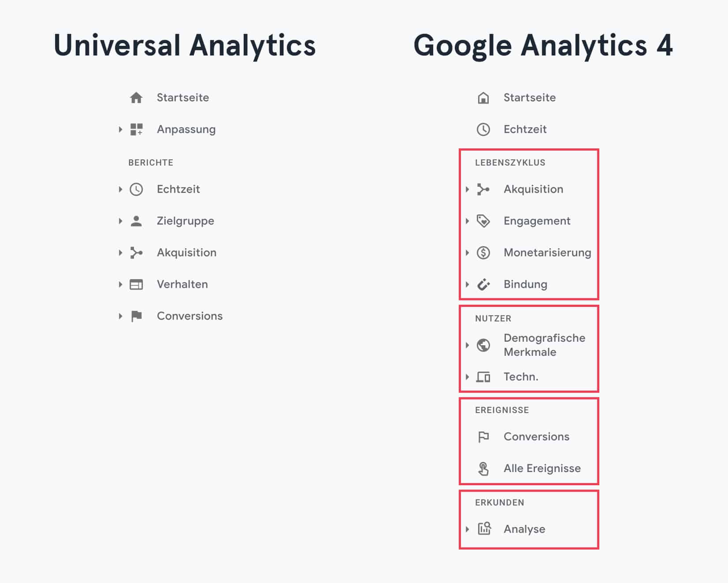Click the Zielgruppe person icon

136,221
